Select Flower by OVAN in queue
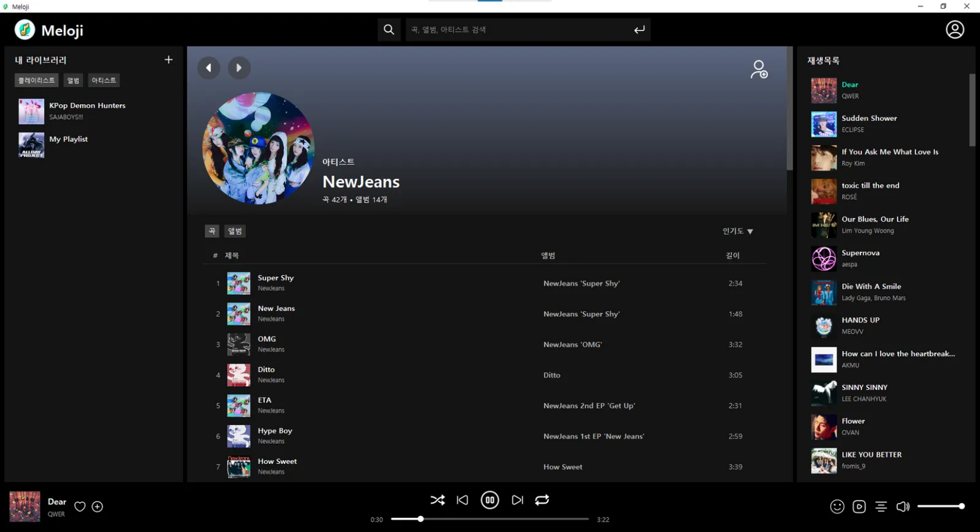 886,427
